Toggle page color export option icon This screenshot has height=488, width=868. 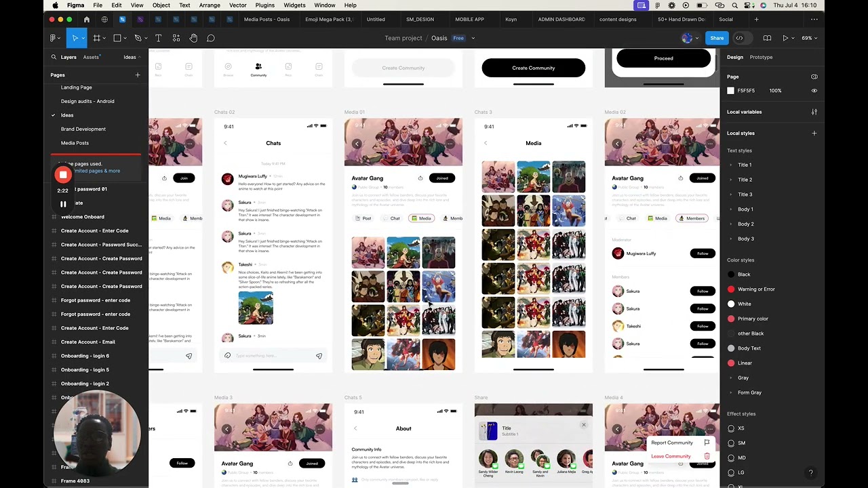point(814,77)
